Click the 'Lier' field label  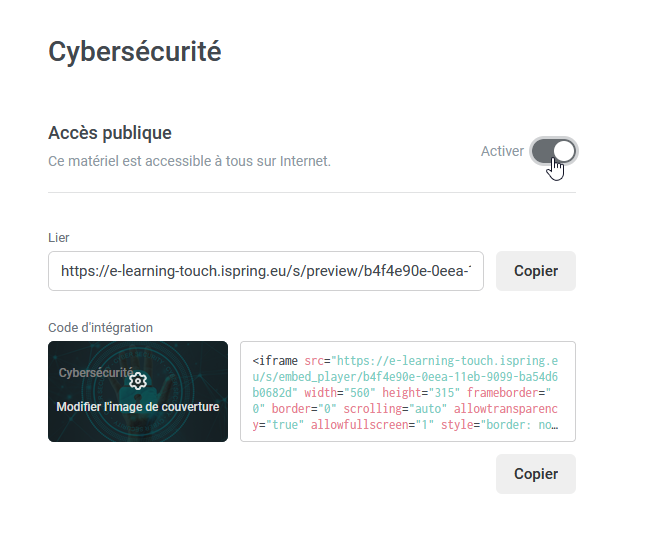coord(59,237)
